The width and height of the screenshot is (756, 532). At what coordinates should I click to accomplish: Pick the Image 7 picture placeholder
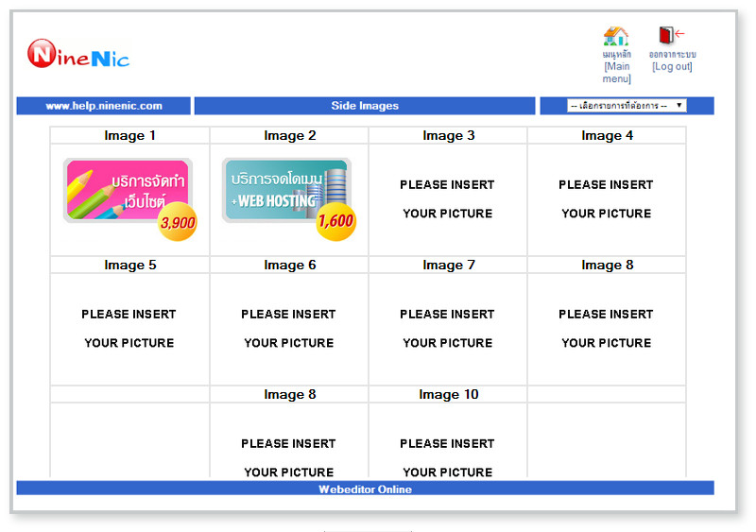pyautogui.click(x=447, y=329)
